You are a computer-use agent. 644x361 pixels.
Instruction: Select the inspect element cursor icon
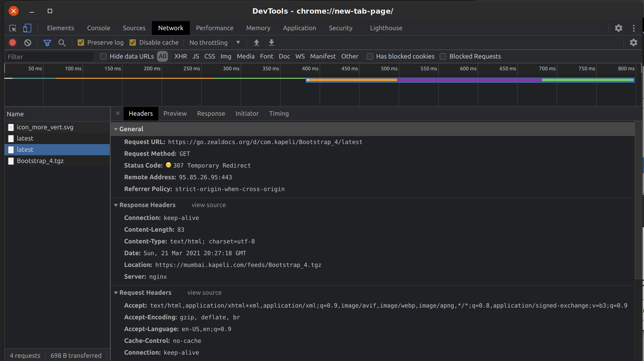[x=13, y=28]
